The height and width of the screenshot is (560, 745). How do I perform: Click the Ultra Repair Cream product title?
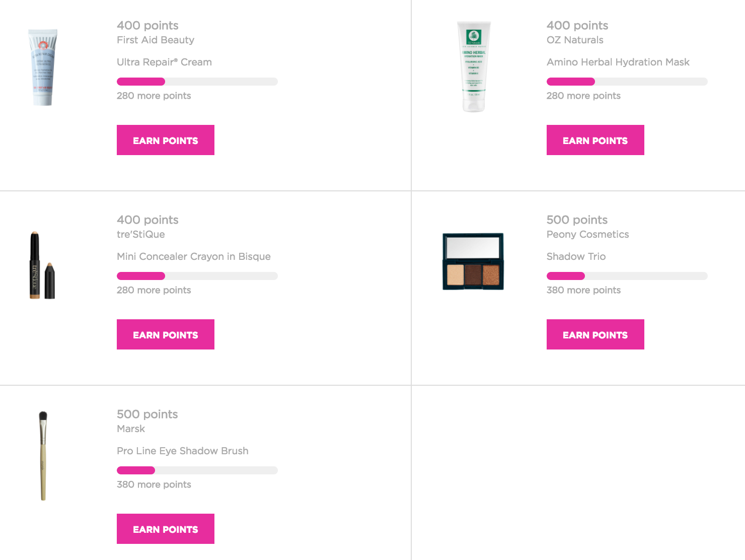click(x=164, y=62)
